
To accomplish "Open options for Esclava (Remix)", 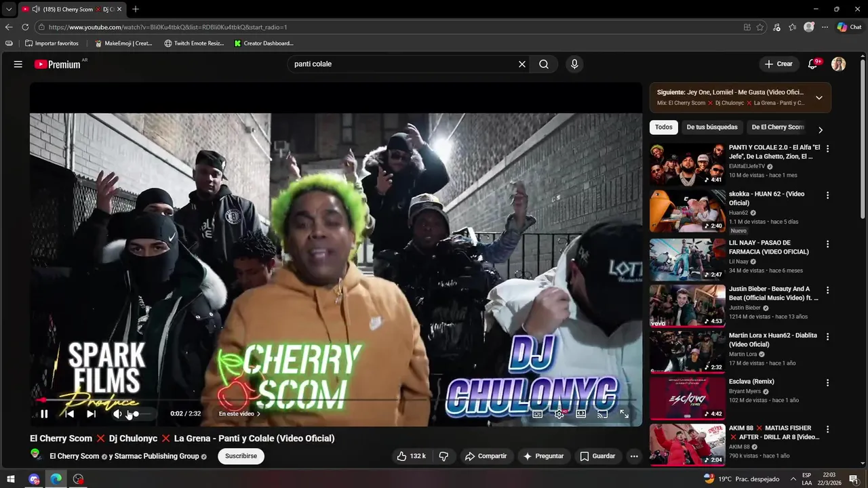I will click(x=827, y=383).
